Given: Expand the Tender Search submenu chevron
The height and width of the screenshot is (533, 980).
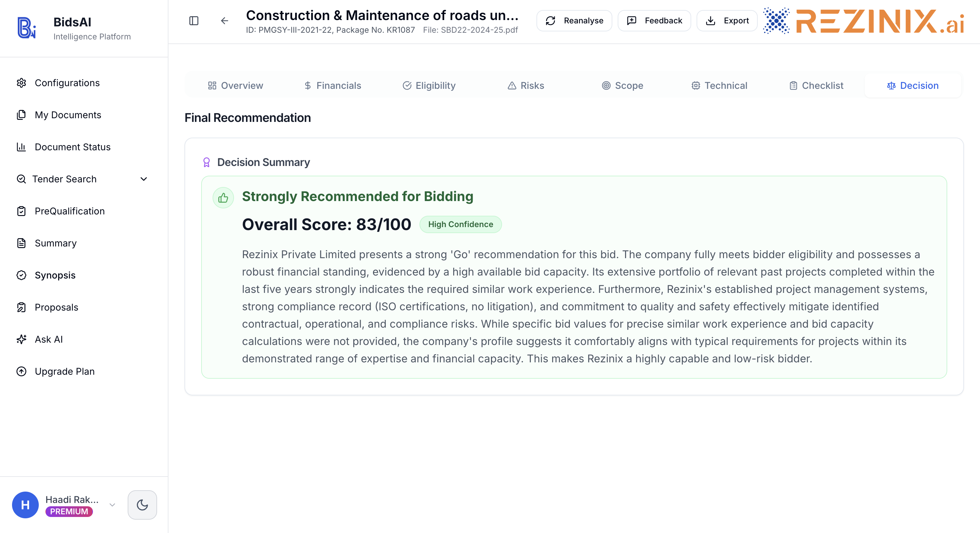Looking at the screenshot, I should [144, 179].
